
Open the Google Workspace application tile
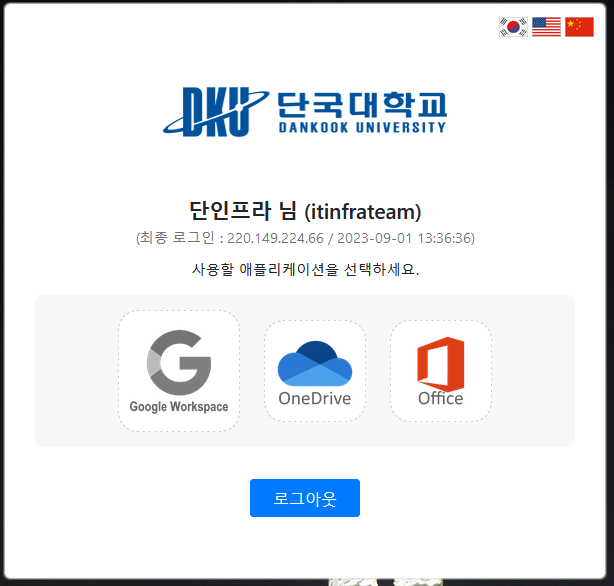(x=179, y=371)
